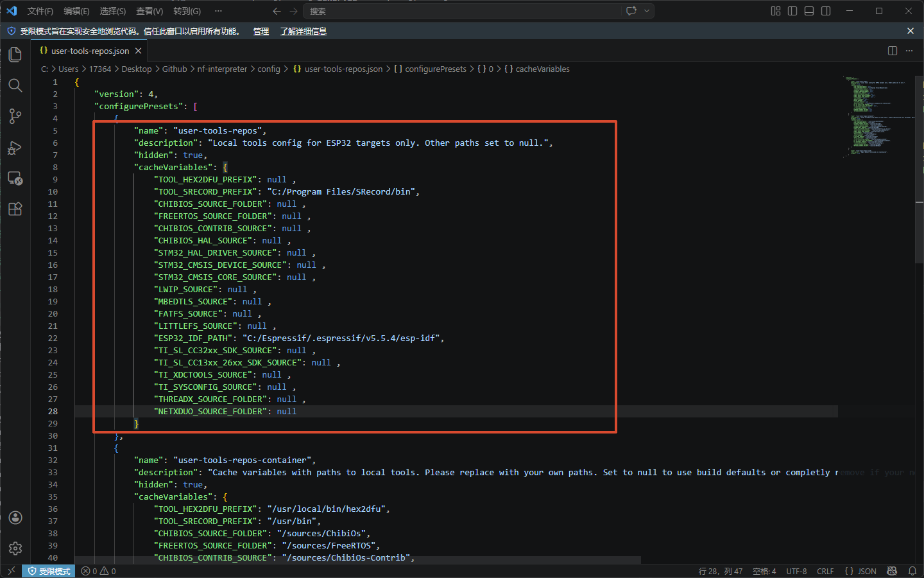Viewport: 924px width, 578px height.
Task: Click the command center search box
Action: pyautogui.click(x=463, y=11)
